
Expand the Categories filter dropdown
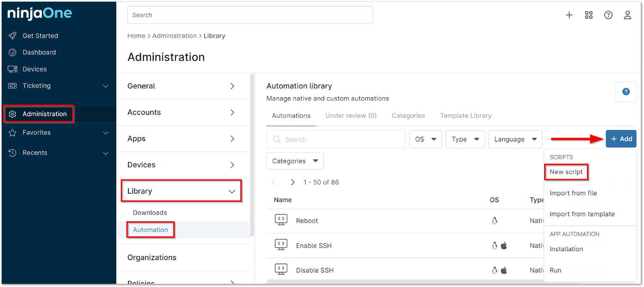pos(295,161)
